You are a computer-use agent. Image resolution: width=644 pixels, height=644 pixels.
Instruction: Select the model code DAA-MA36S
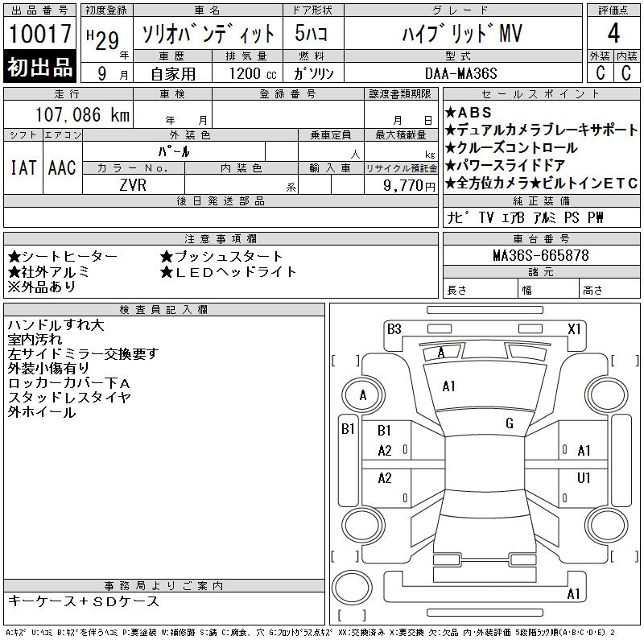461,73
